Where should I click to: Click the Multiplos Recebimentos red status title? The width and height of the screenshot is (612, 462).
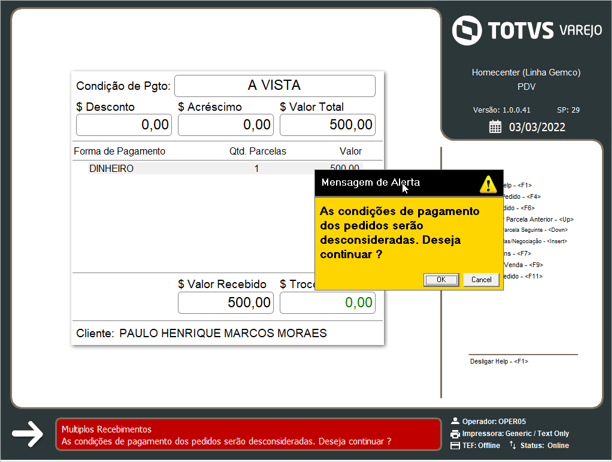106,429
